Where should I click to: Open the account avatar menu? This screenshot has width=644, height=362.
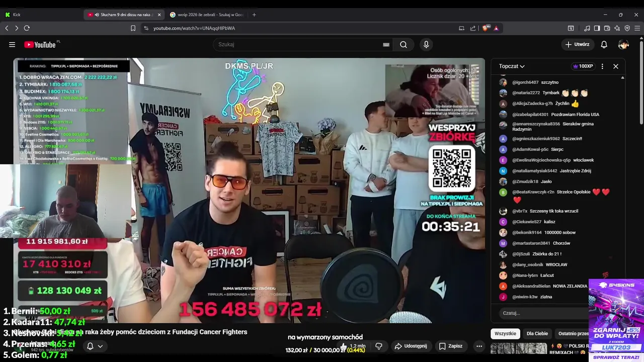click(x=623, y=44)
